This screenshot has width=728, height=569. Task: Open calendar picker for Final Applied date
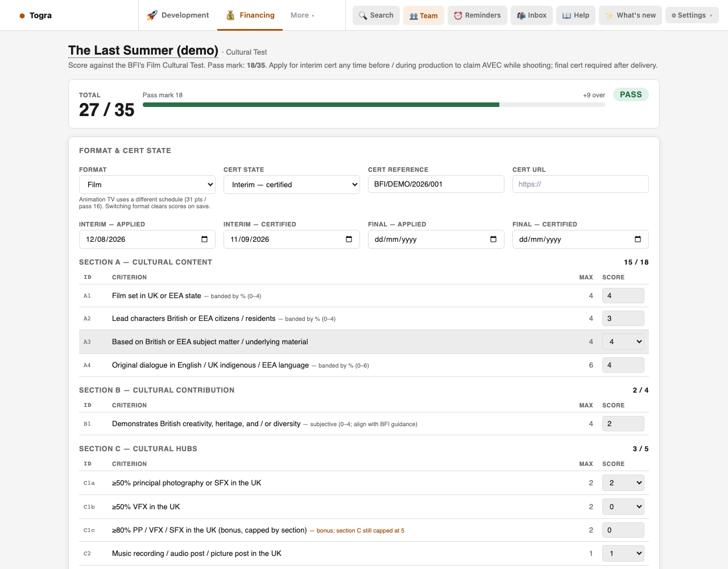pyautogui.click(x=494, y=239)
